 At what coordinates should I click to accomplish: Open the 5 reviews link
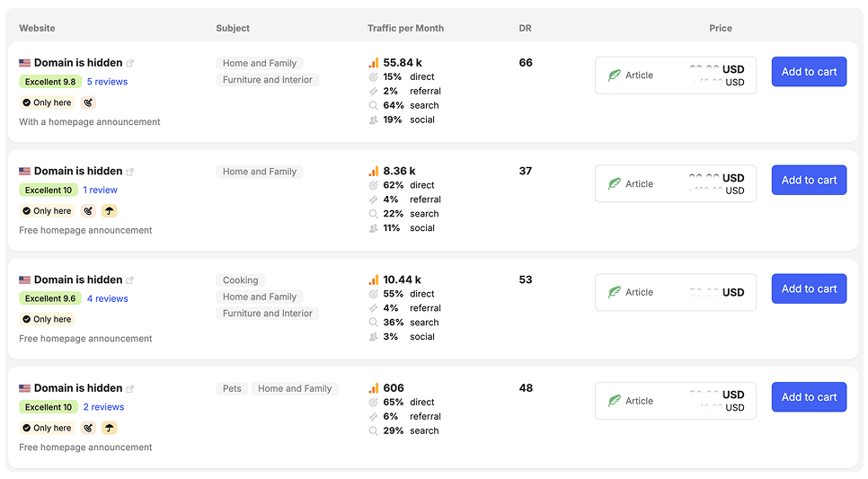pos(108,82)
